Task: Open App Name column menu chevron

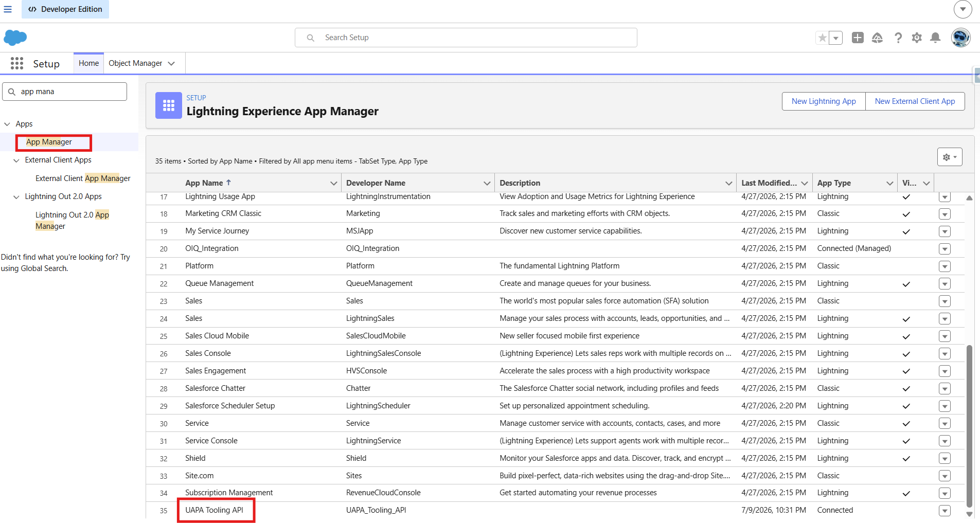Action: [333, 183]
